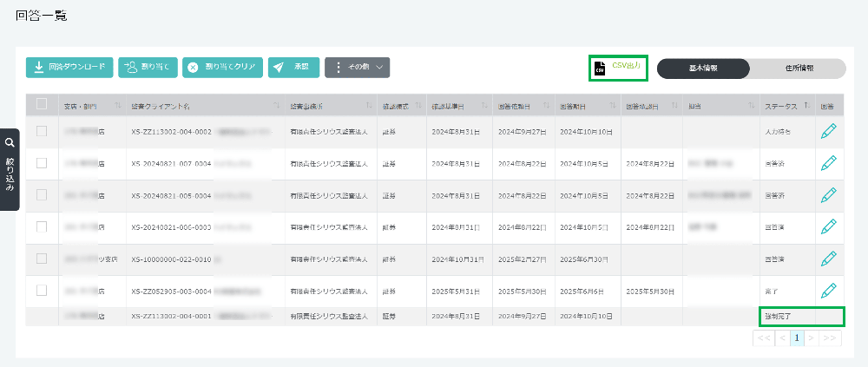Click the 承認 approve button

(293, 68)
